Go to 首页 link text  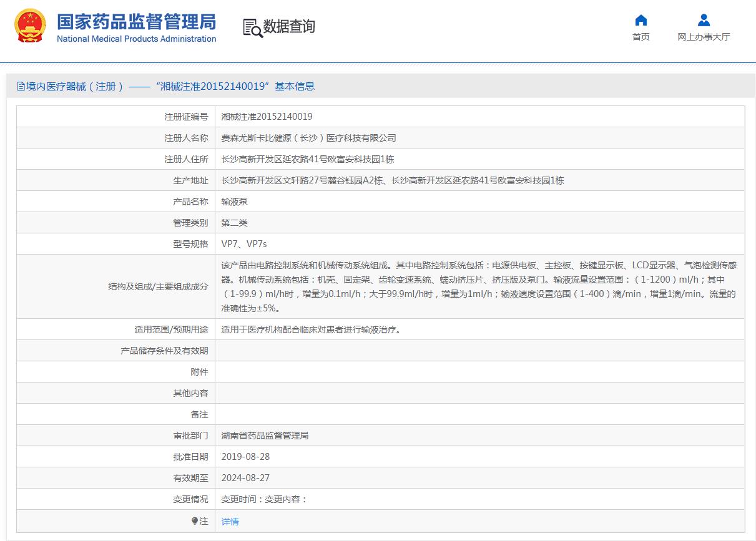coord(641,37)
